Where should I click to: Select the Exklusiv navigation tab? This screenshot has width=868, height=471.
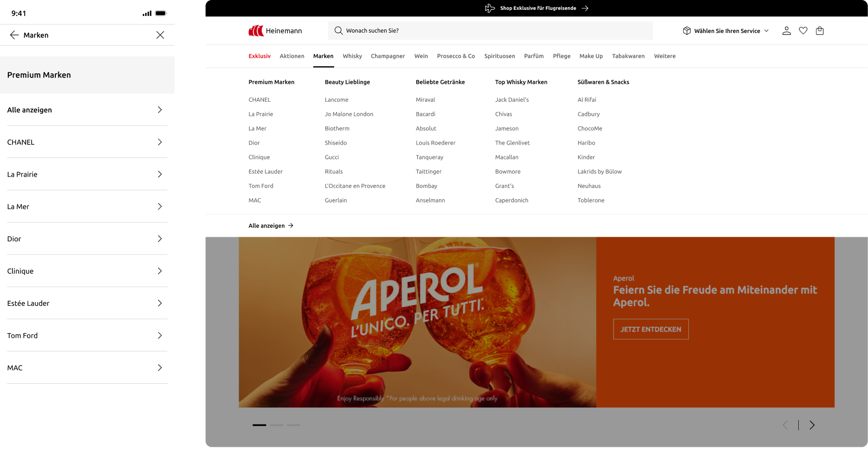coord(259,56)
